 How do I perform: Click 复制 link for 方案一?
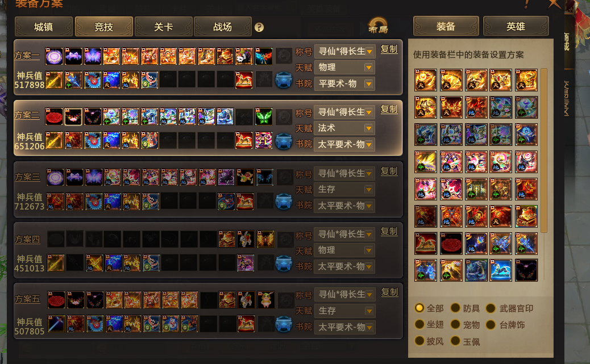(x=389, y=49)
